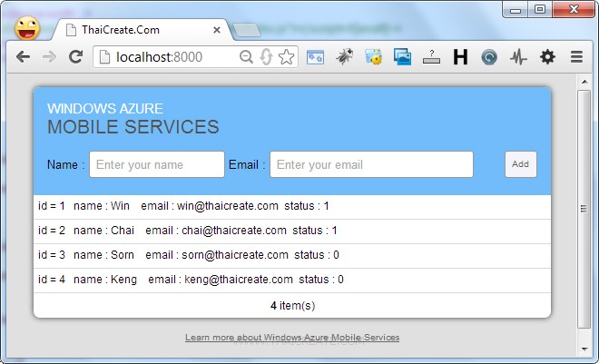This screenshot has width=599, height=364.
Task: Select the row with name Sorn
Action: (292, 256)
